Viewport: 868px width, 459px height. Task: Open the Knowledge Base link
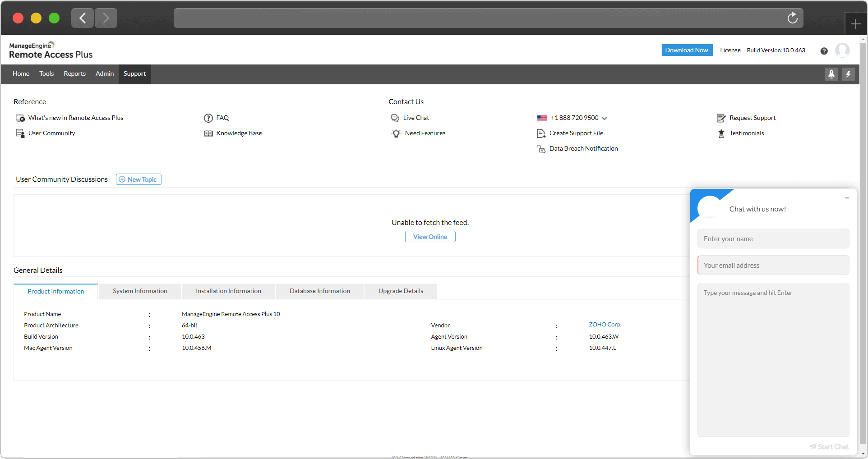[x=239, y=133]
